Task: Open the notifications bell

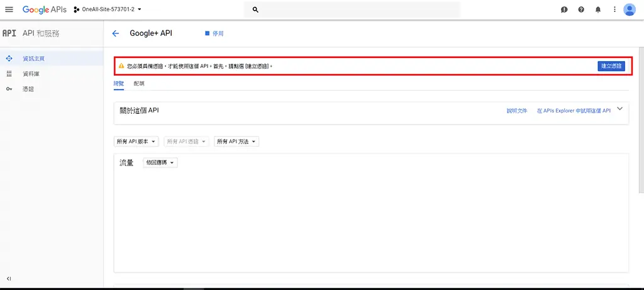Action: (598, 9)
